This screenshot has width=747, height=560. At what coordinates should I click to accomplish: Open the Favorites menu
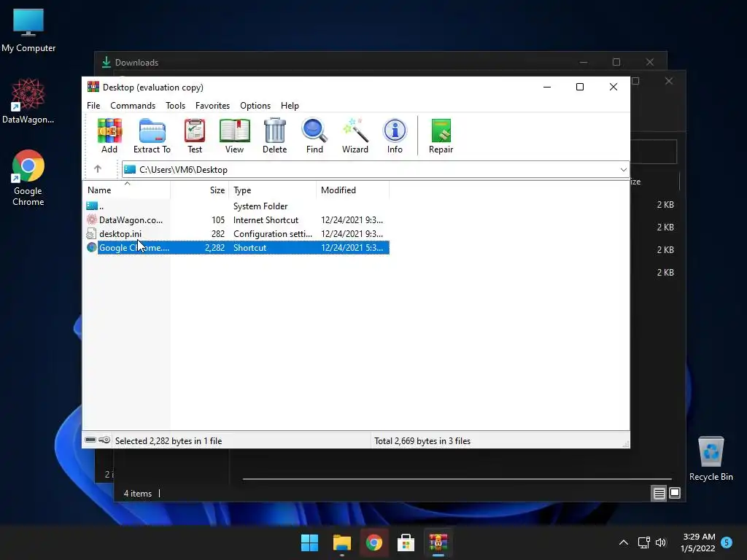[x=212, y=106]
